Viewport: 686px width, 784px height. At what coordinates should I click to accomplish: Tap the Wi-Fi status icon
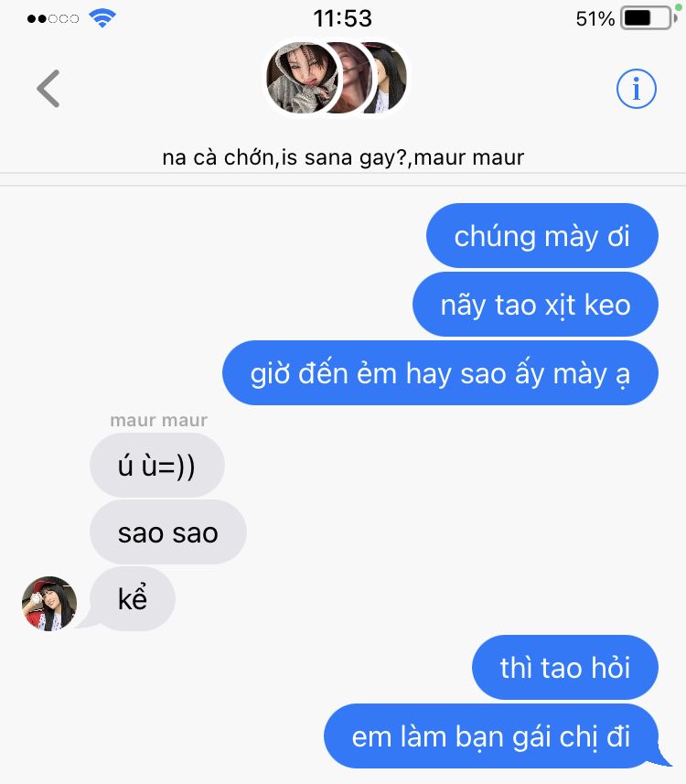pos(102,19)
